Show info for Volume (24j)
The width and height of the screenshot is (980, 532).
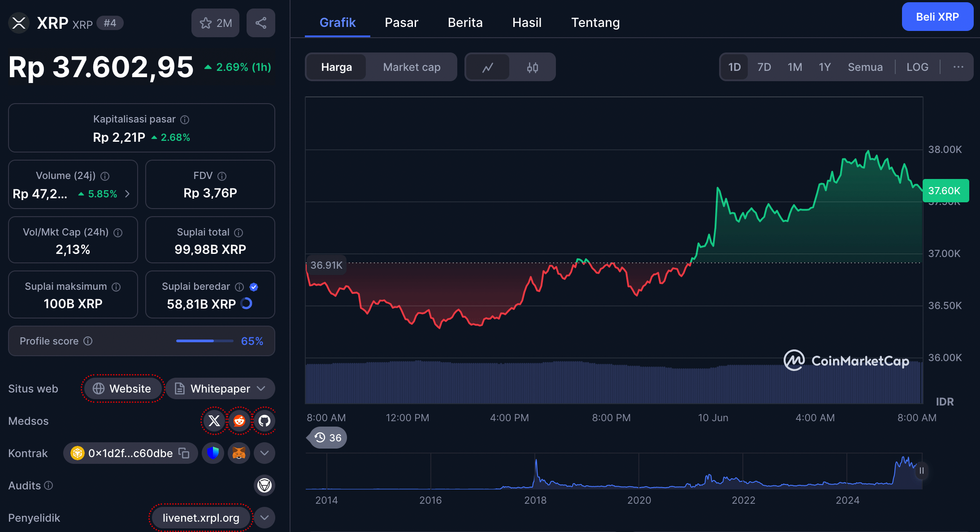(x=105, y=176)
